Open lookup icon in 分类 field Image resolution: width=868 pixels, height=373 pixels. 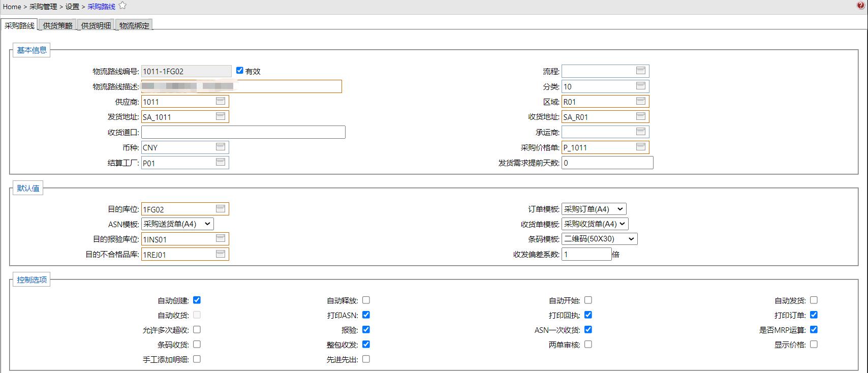tap(641, 86)
